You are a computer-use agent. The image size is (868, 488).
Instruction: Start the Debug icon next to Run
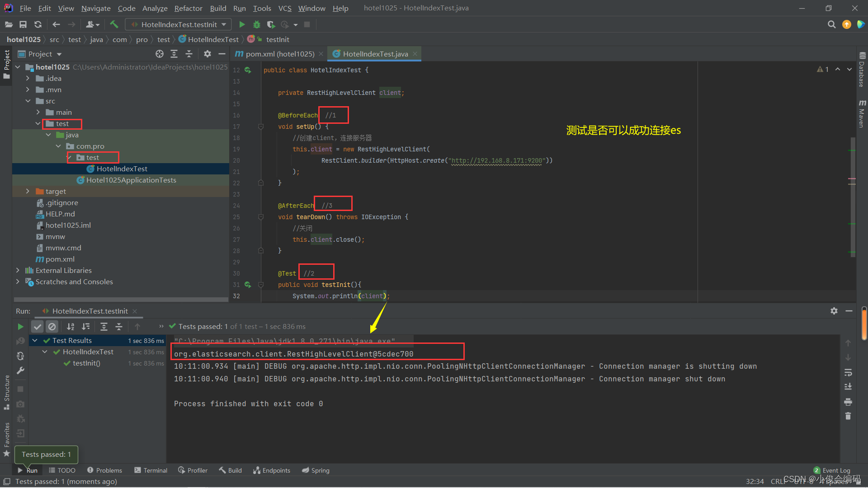pos(256,24)
